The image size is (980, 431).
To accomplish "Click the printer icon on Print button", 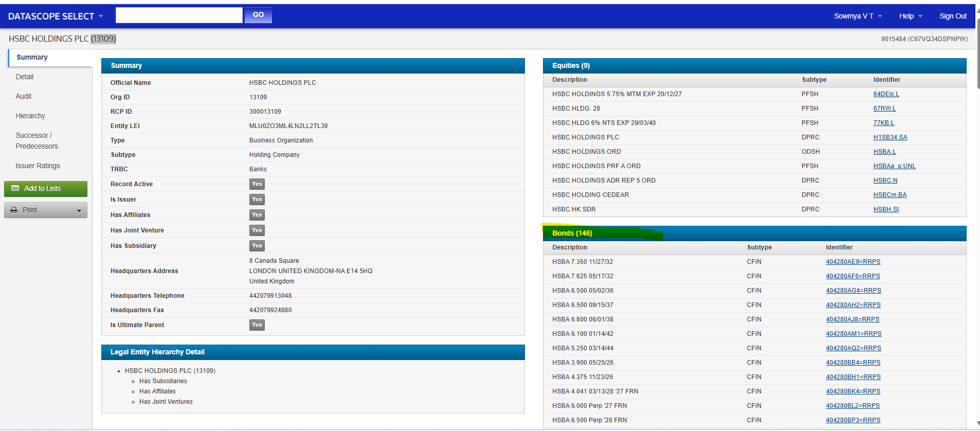I will 14,210.
